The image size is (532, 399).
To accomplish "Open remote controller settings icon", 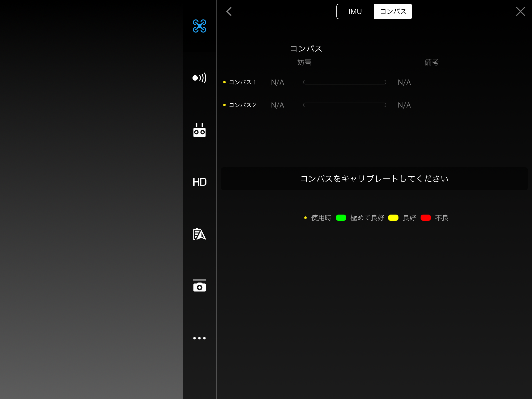I will pos(199,130).
